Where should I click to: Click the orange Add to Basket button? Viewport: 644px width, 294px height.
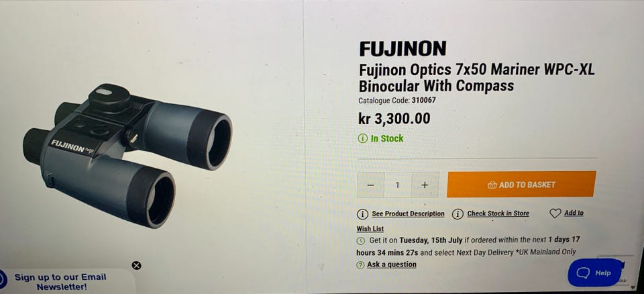point(521,185)
